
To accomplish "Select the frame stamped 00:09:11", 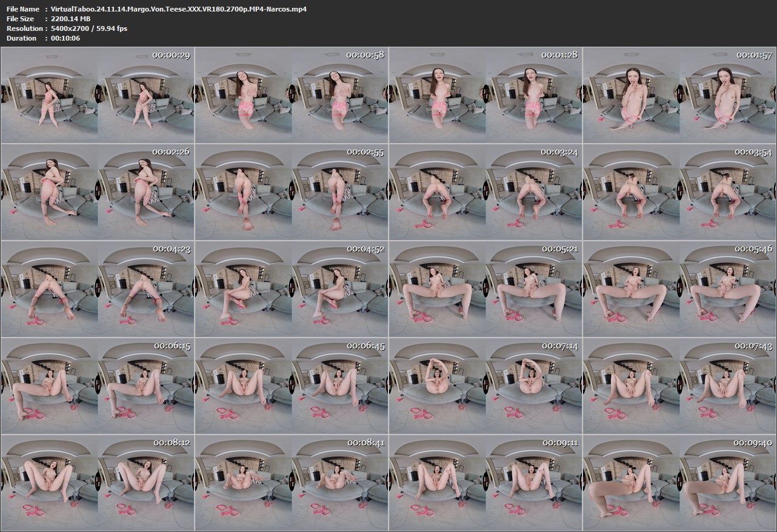I will pyautogui.click(x=485, y=482).
